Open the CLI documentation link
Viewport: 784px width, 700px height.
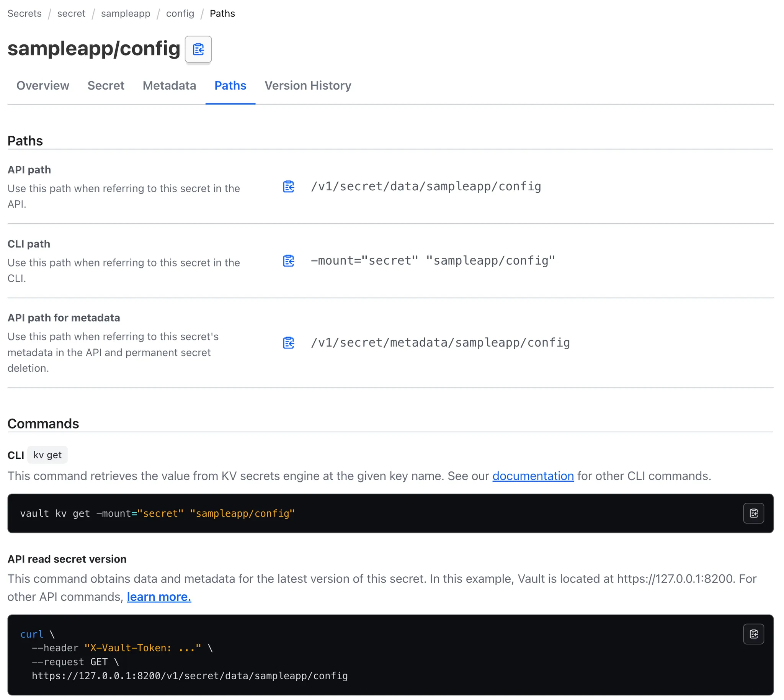click(x=532, y=476)
